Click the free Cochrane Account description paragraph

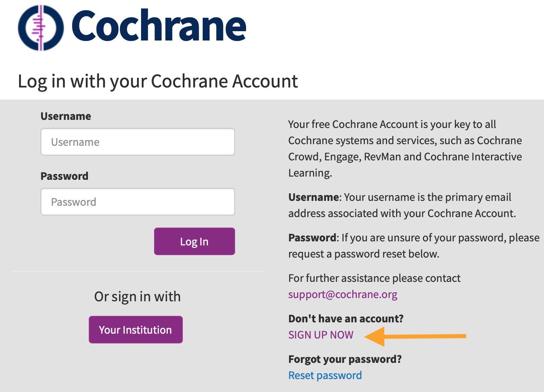point(405,148)
